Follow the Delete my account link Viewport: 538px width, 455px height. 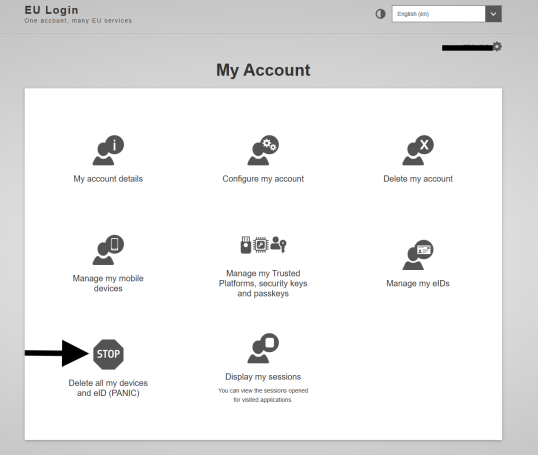click(418, 179)
